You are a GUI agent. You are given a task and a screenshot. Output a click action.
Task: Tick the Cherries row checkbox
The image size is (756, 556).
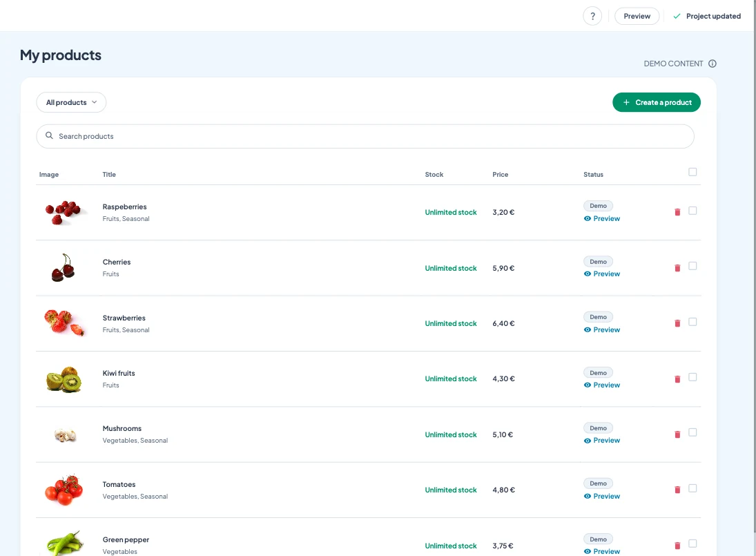(x=692, y=266)
